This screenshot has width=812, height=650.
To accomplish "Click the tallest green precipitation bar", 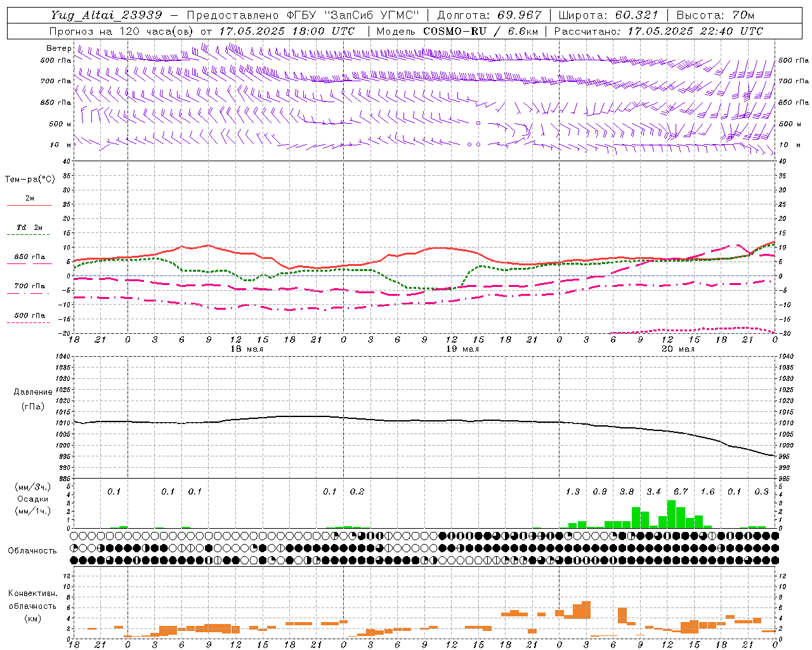I will pyautogui.click(x=671, y=514).
